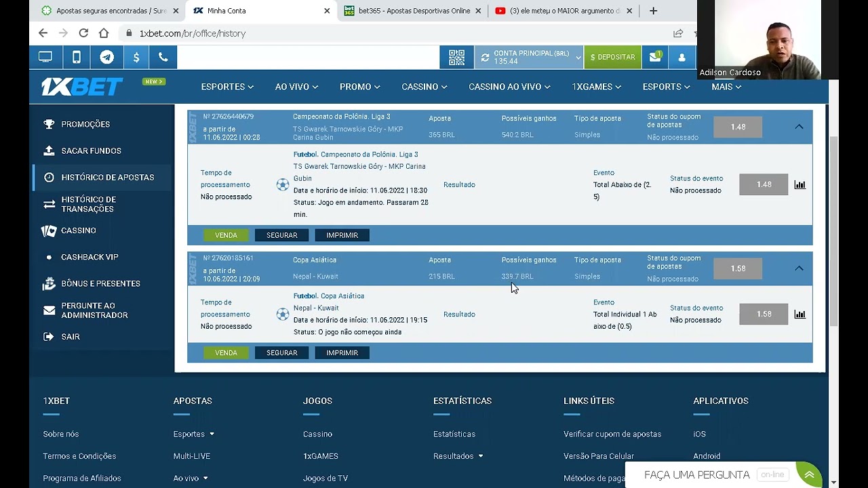The height and width of the screenshot is (488, 868).
Task: Expand footer Esportes submenu
Action: coord(212,434)
